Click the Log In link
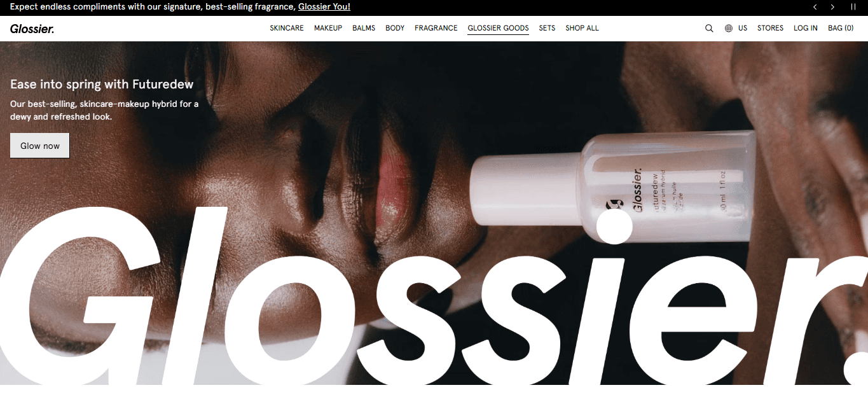The image size is (868, 397). coord(806,28)
